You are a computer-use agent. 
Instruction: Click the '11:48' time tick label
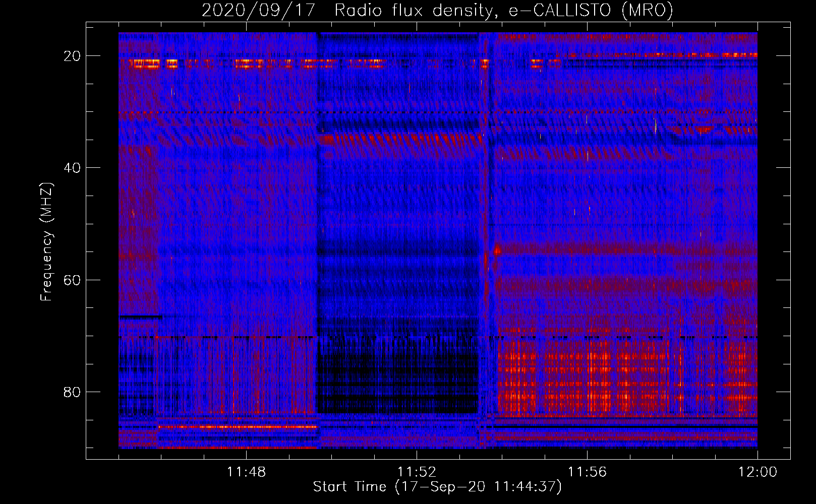coord(246,472)
